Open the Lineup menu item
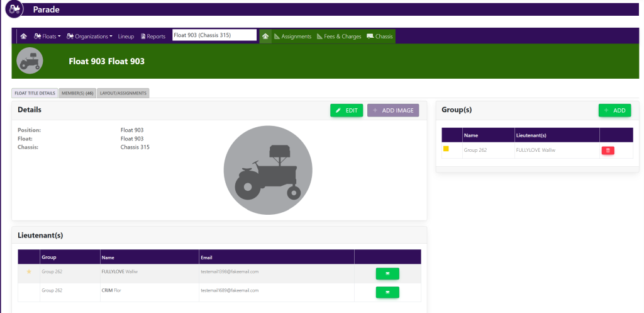The width and height of the screenshot is (644, 313). 126,37
